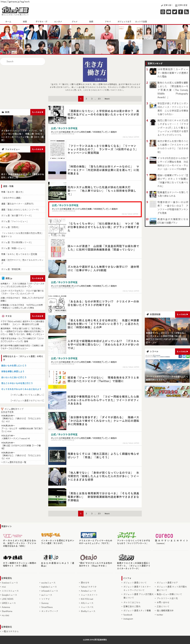Click ガジェ通についてもっと詳しく link
Image resolution: width=190 pixels, height=644 pixels.
pyautogui.click(x=27, y=395)
